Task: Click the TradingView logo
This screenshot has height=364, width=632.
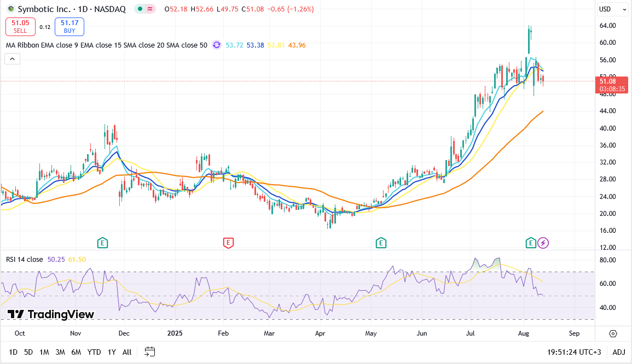Action: (51, 314)
